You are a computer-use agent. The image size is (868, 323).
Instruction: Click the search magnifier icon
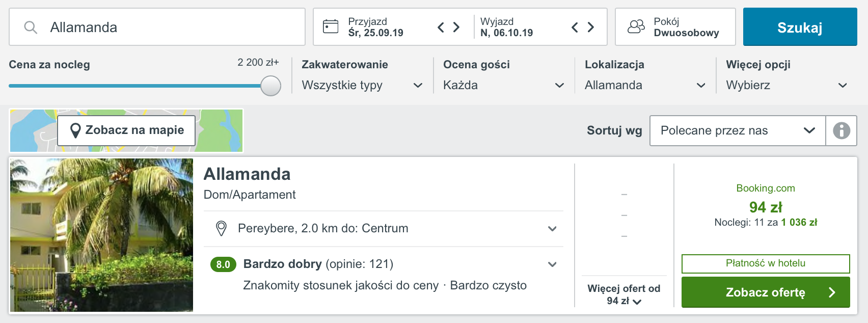coord(31,28)
